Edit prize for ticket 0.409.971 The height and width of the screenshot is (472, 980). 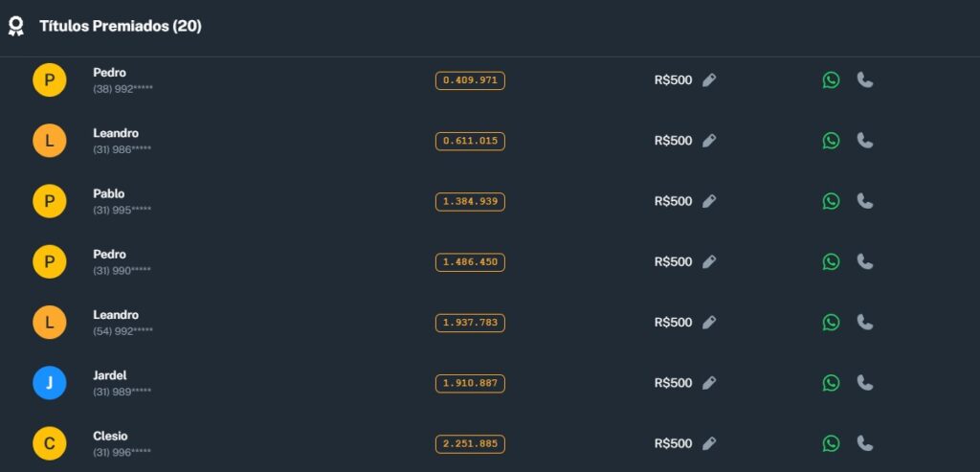pyautogui.click(x=709, y=80)
